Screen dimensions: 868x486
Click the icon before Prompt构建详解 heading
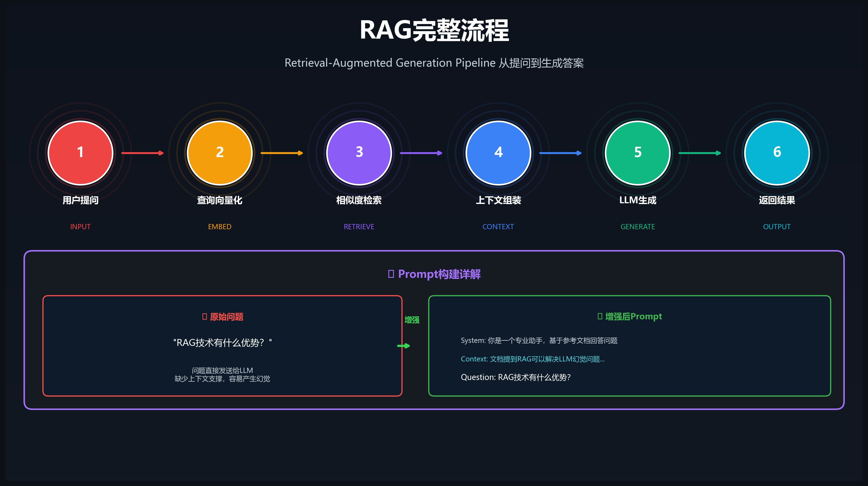tap(391, 274)
